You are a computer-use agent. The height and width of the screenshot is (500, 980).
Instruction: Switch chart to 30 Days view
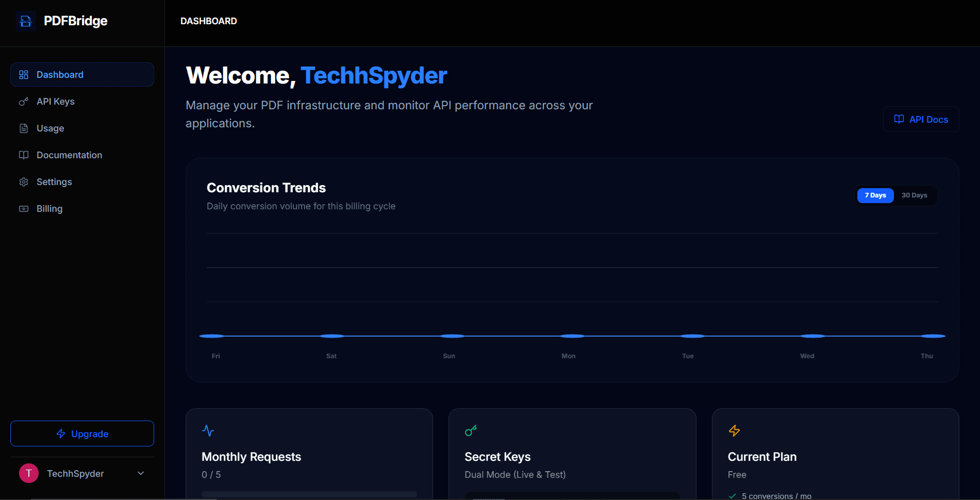(914, 195)
